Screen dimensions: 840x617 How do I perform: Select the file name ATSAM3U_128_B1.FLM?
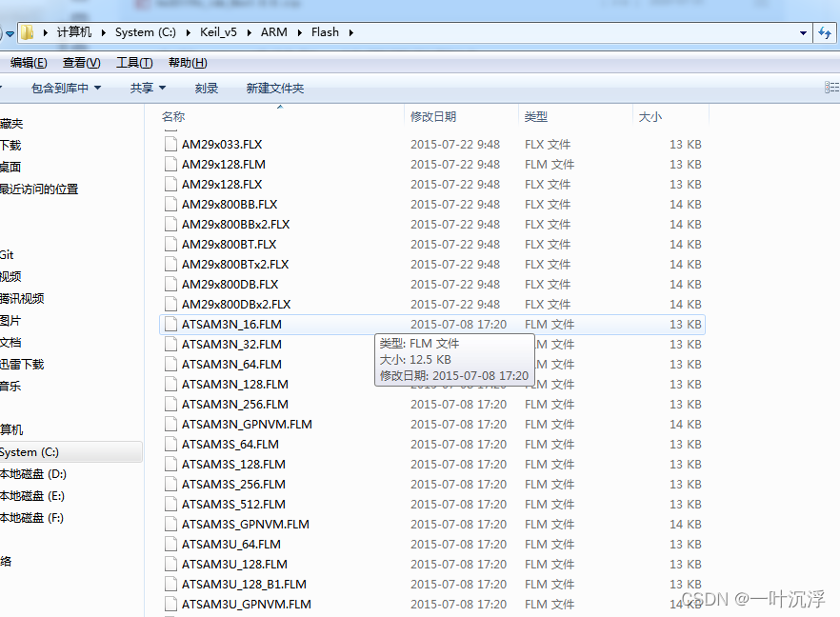pos(244,584)
